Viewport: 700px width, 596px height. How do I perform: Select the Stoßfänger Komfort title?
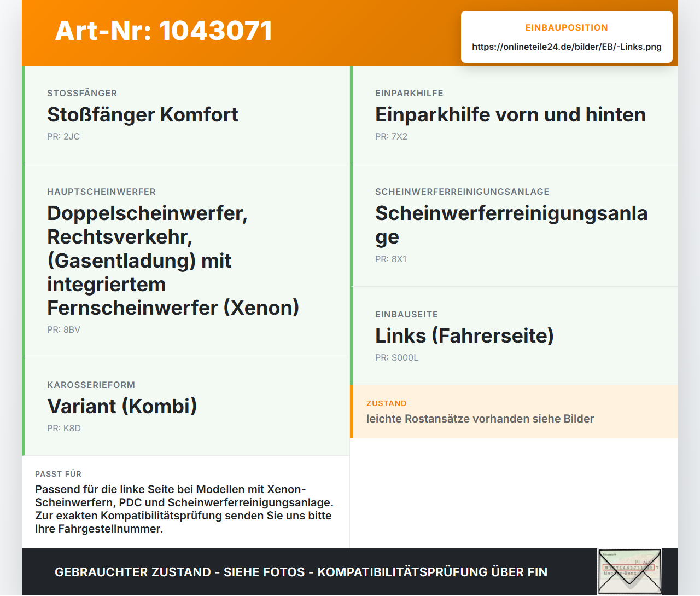(143, 115)
